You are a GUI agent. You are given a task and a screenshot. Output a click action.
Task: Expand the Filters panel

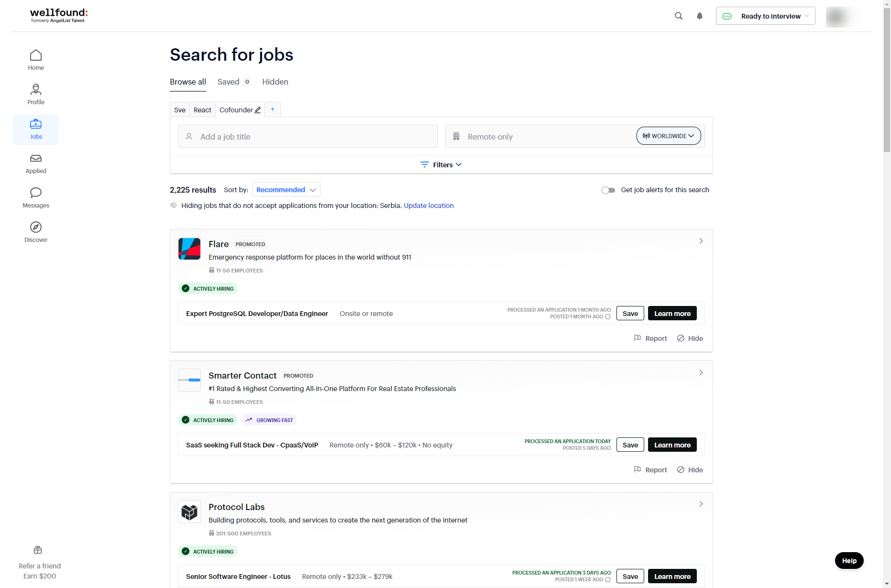[441, 165]
